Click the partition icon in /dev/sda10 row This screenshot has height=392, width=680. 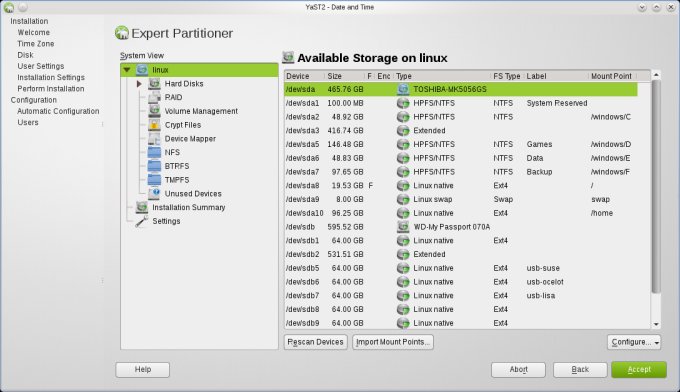pyautogui.click(x=403, y=213)
